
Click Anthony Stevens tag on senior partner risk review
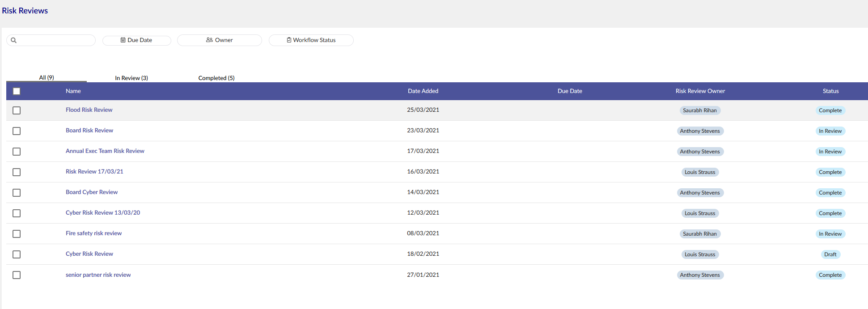point(700,275)
